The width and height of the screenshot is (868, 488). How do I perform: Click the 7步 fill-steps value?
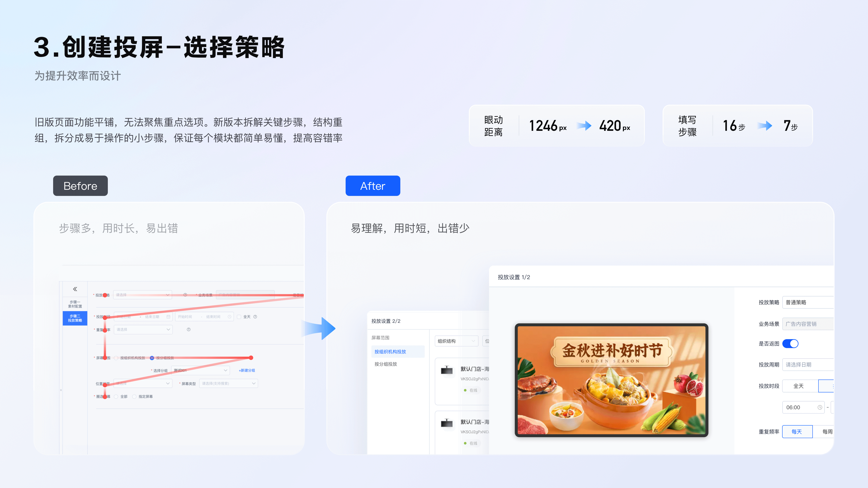(x=790, y=126)
